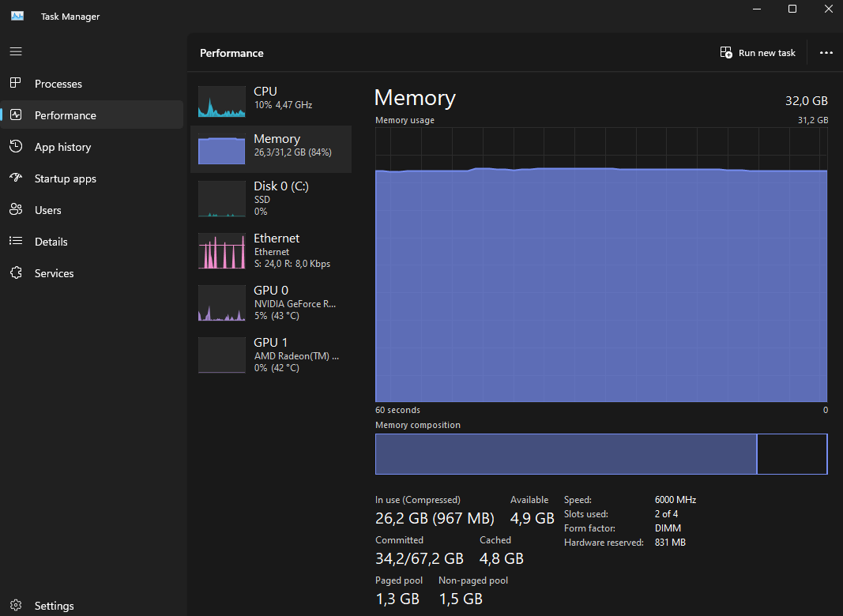This screenshot has height=616, width=843.
Task: Switch to the Startup apps label
Action: [x=65, y=178]
